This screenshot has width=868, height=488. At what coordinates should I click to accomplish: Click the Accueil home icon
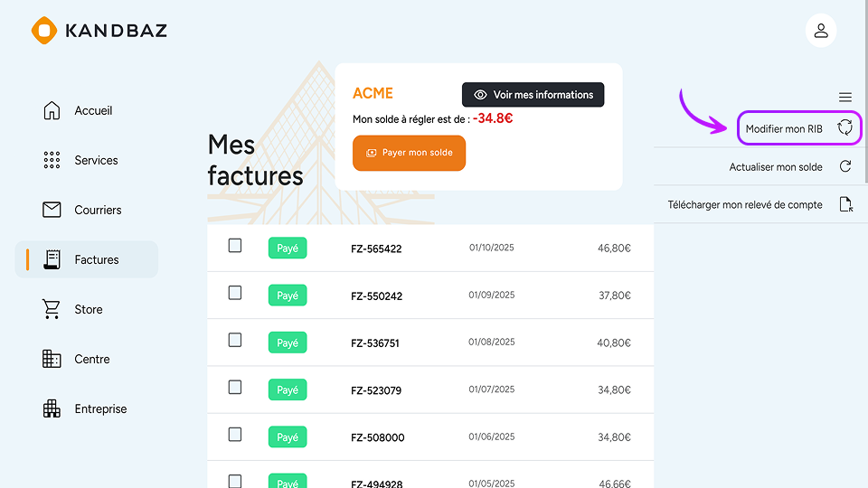point(52,110)
